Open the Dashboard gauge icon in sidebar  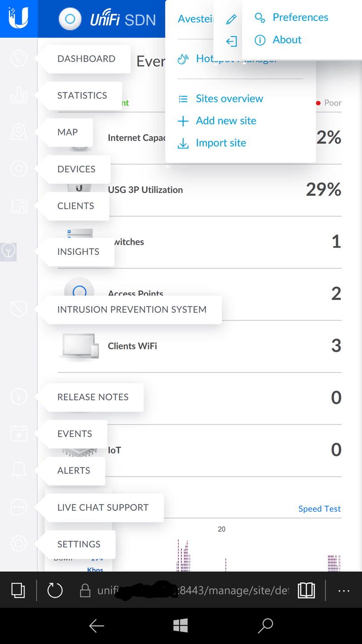(x=19, y=58)
